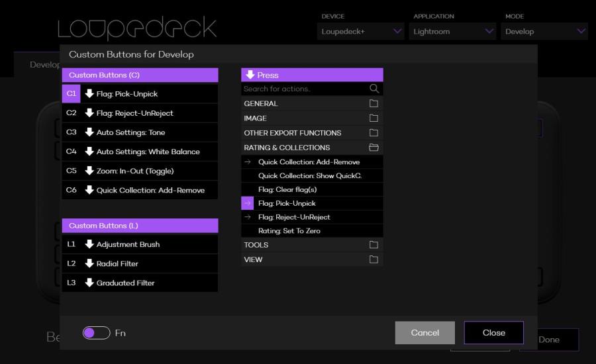
Task: Click the down arrow icon in Press header
Action: [250, 75]
